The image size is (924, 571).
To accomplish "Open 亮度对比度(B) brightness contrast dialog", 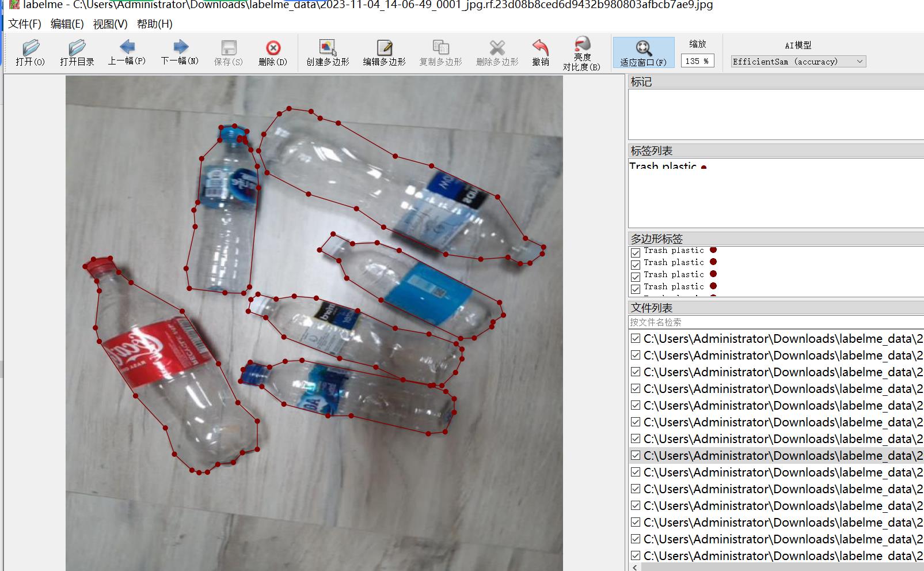I will pos(581,54).
